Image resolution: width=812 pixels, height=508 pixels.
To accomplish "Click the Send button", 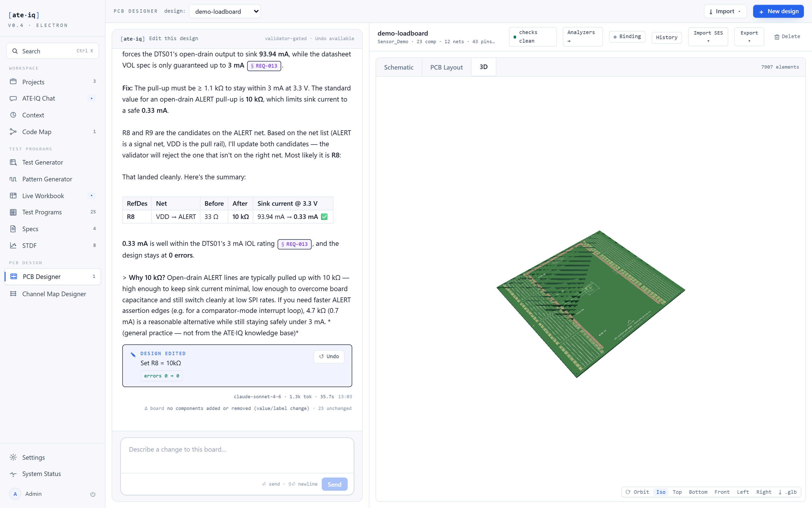I will coord(334,484).
